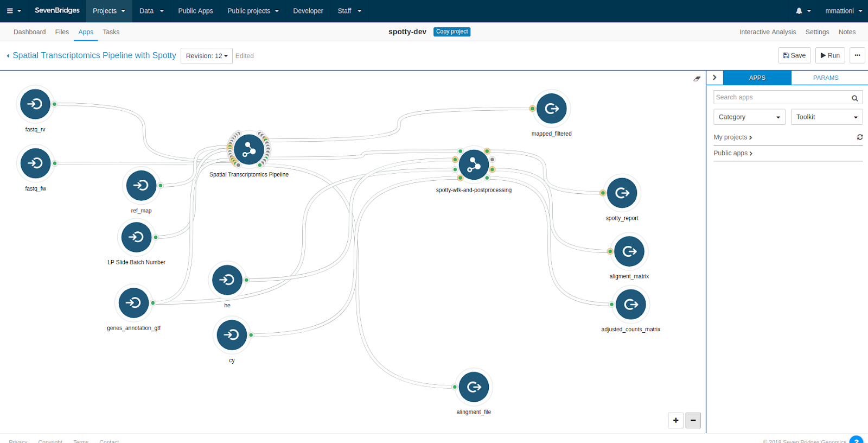Open the help question mark bubble

tap(857, 440)
